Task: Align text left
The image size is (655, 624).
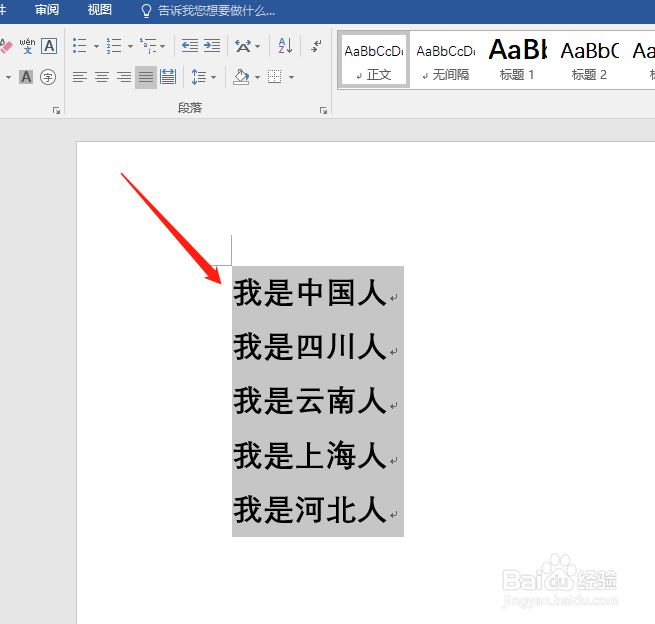Action: (80, 77)
